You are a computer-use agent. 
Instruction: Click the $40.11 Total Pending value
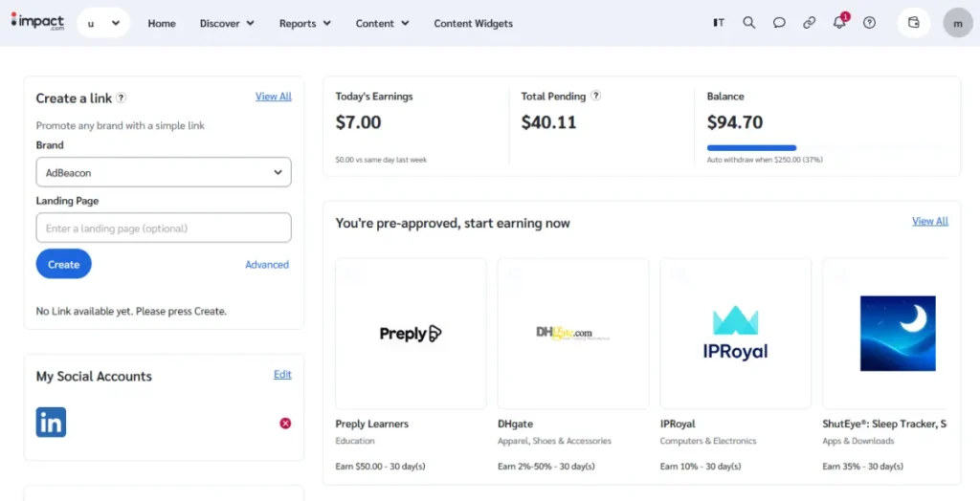pos(548,121)
